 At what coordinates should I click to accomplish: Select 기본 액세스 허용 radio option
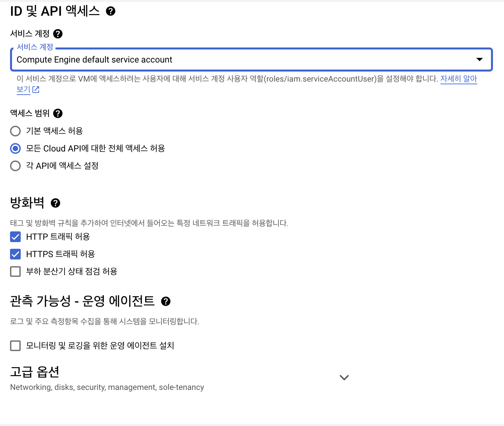coord(15,131)
